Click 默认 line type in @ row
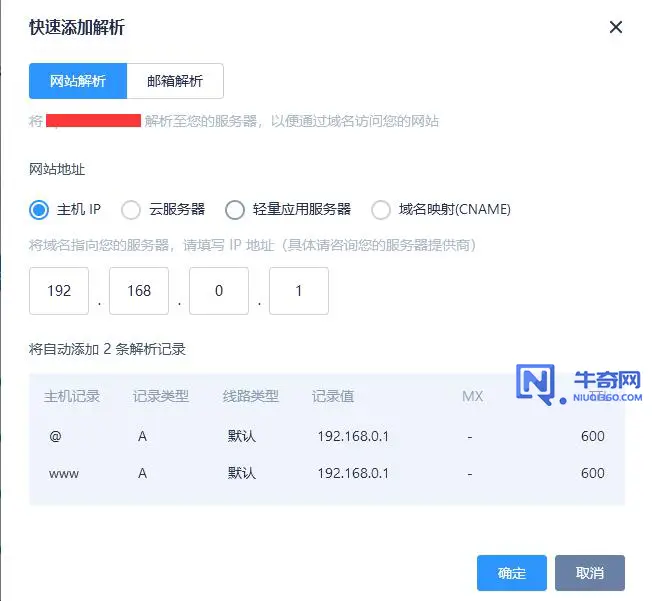Screen dimensions: 652x601 tap(242, 436)
